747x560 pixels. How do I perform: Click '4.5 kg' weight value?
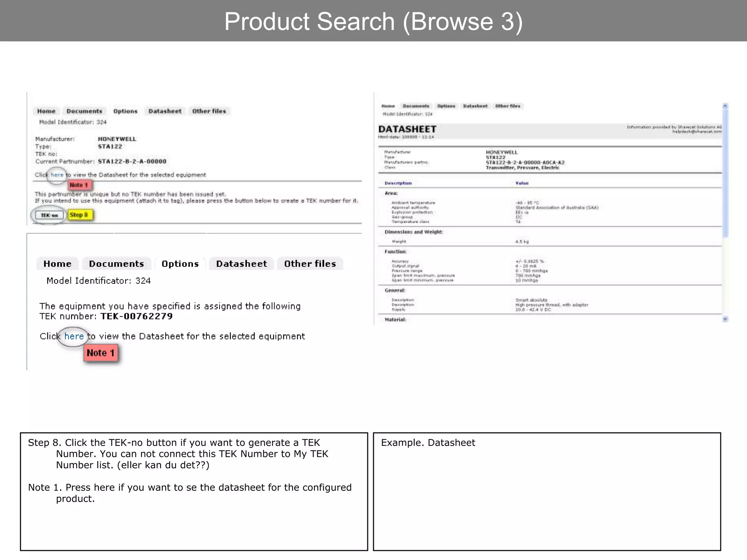click(522, 242)
